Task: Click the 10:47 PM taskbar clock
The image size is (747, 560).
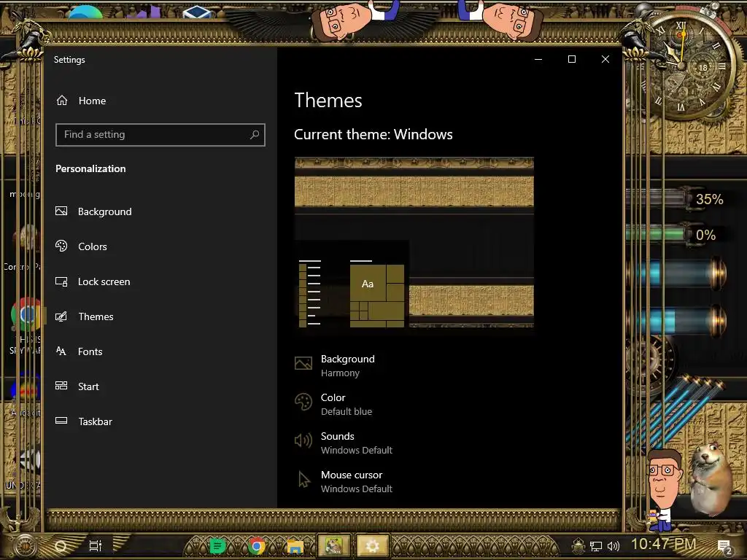Action: (664, 544)
